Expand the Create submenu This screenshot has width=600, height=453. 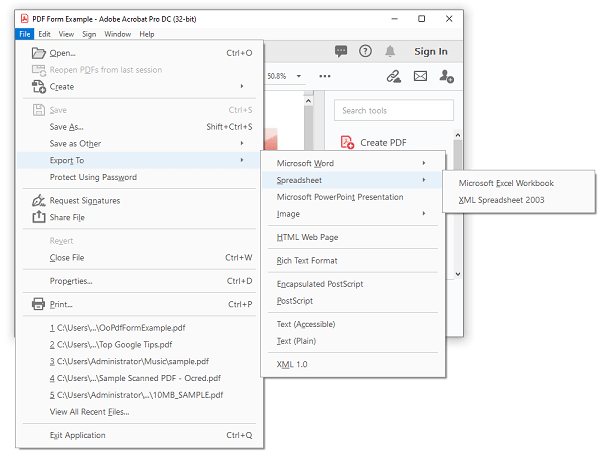click(x=242, y=86)
